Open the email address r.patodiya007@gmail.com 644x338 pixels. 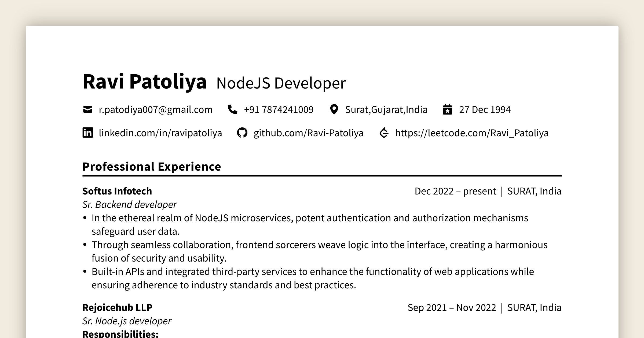pyautogui.click(x=155, y=109)
